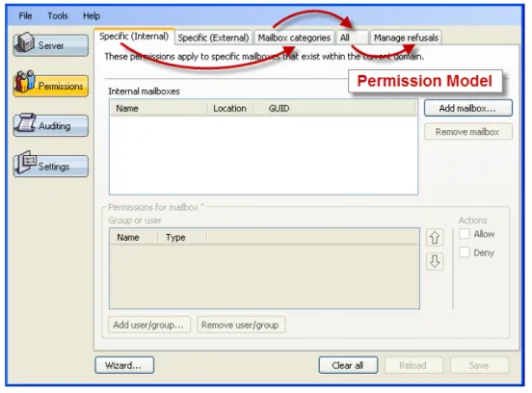The height and width of the screenshot is (393, 532).
Task: Open the Mailbox categories tab
Action: [294, 38]
